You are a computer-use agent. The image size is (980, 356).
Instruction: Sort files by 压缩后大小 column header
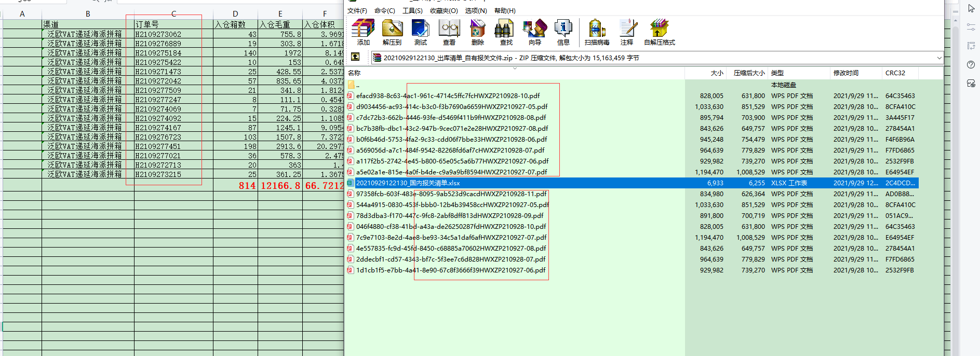[x=748, y=73]
